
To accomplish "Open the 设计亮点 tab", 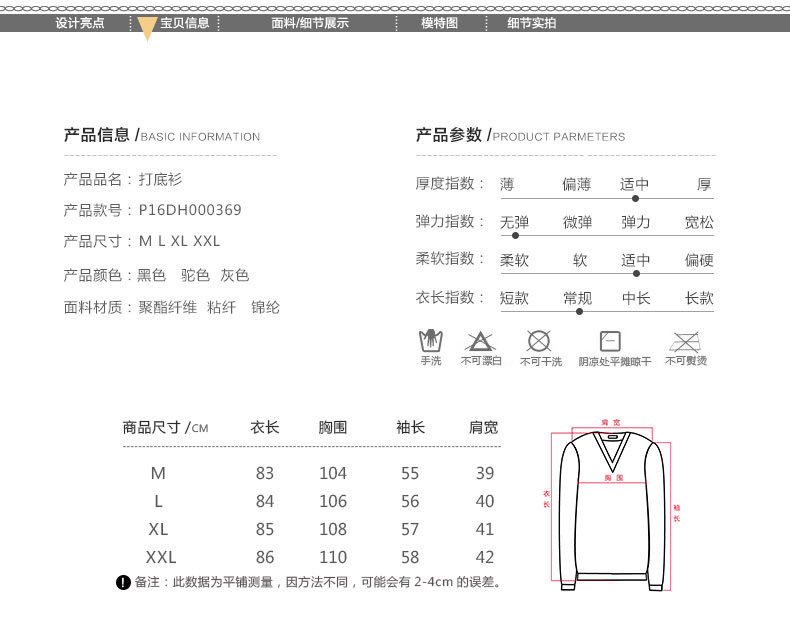I will click(x=80, y=23).
